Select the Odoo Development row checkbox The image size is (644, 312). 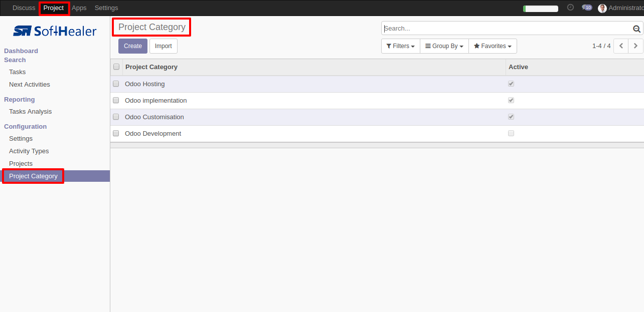116,133
